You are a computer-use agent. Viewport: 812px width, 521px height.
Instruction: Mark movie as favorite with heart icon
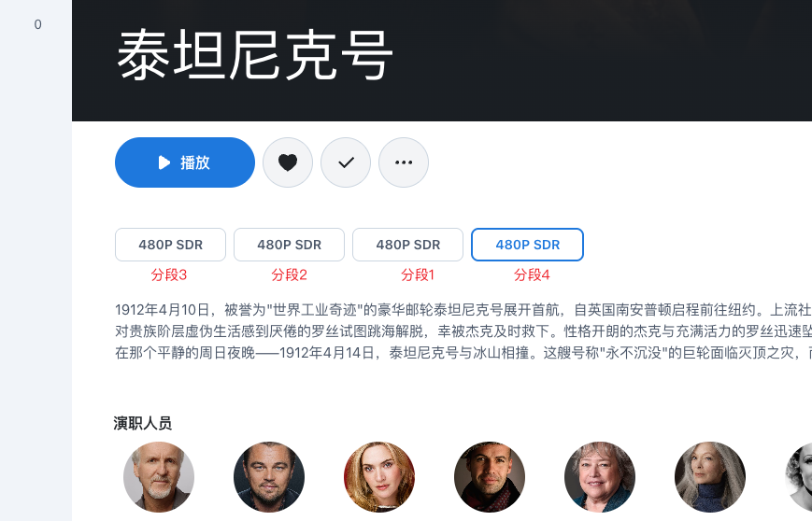[288, 162]
